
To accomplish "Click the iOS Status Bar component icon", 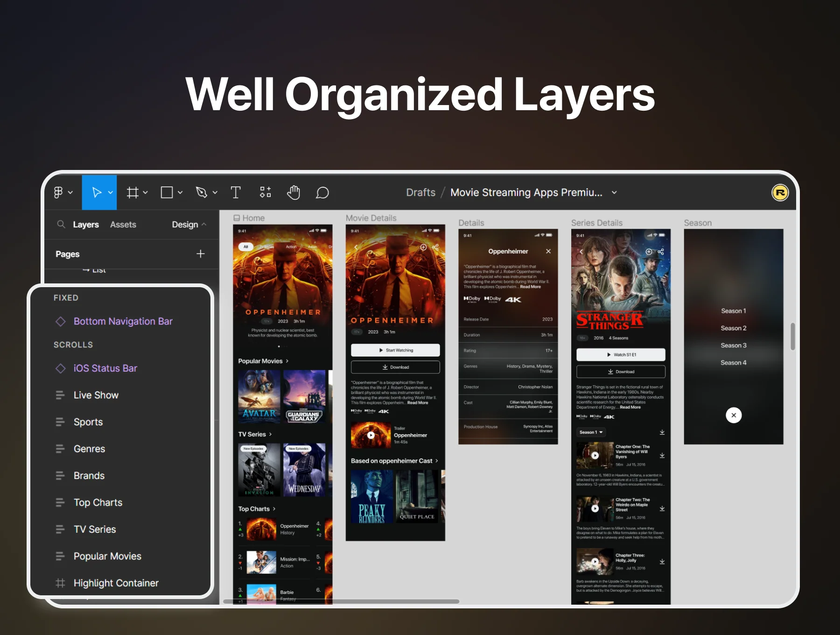I will pos(61,368).
